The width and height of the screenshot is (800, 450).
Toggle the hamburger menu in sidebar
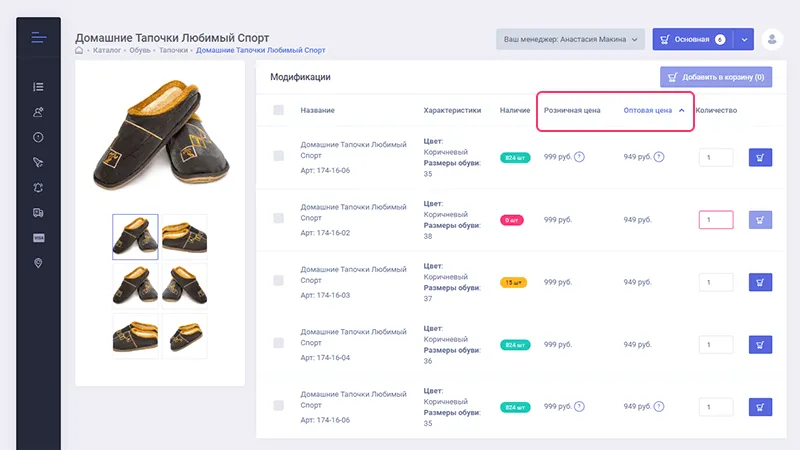[38, 38]
